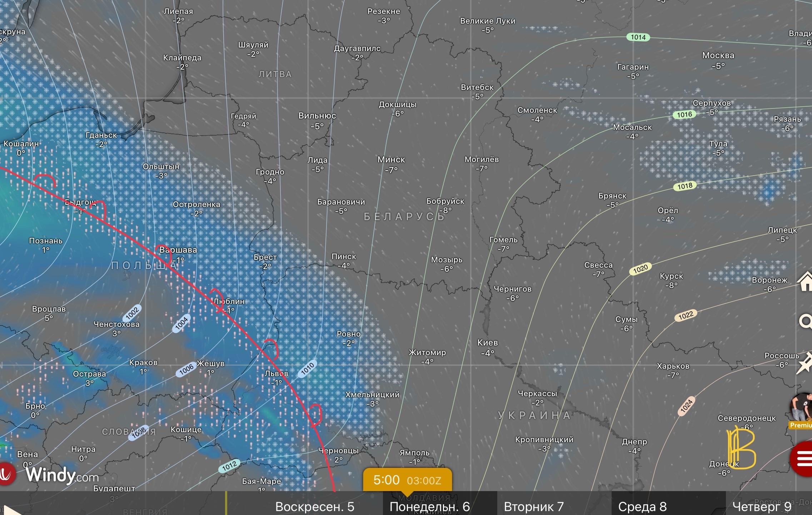Click the Москва city label
Screen dimensions: 812x515
(x=718, y=56)
